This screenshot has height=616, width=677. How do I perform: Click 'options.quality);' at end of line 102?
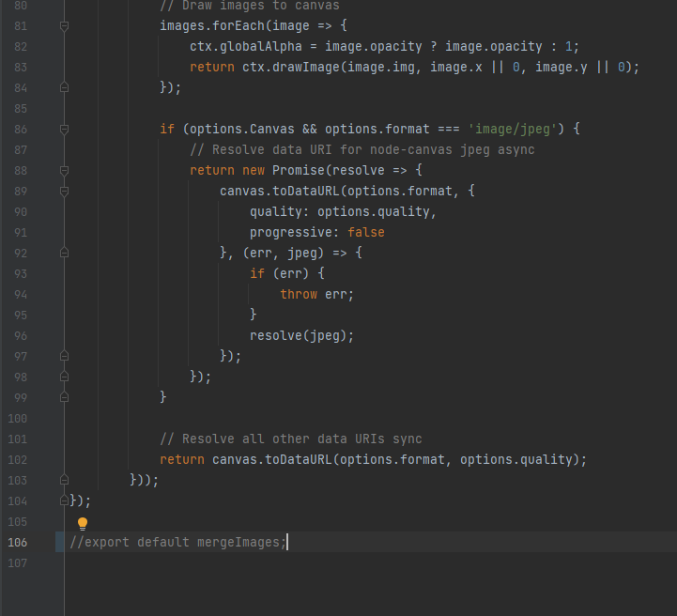click(x=523, y=460)
